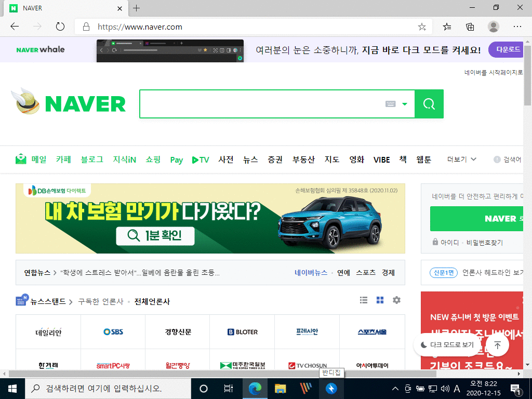Open the 지도 map menu item
Image resolution: width=532 pixels, height=399 pixels.
click(332, 159)
